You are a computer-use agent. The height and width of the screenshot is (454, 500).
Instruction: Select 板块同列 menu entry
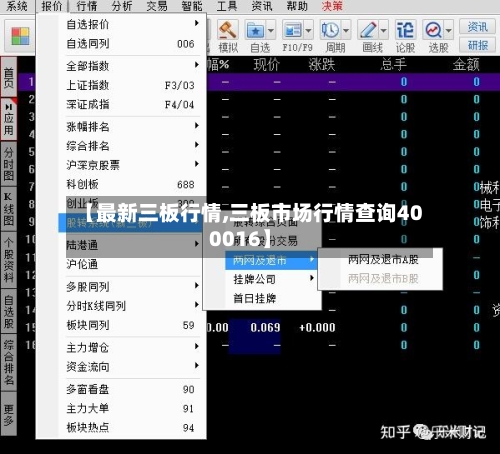[132, 325]
